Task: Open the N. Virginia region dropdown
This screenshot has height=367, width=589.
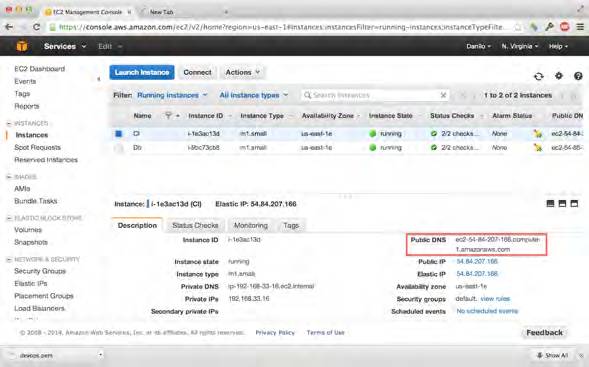Action: (520, 46)
